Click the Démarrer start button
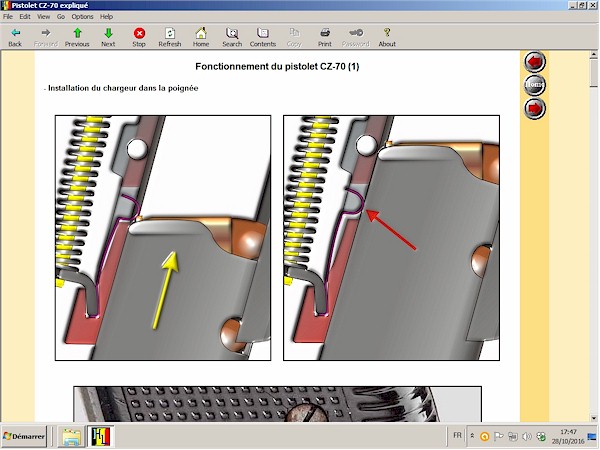 [24, 436]
